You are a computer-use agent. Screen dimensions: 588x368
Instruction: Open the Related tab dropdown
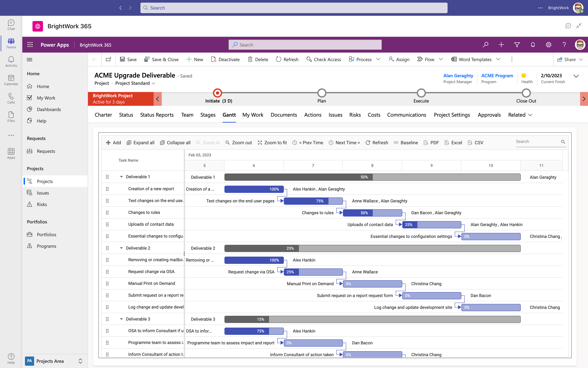(x=520, y=115)
